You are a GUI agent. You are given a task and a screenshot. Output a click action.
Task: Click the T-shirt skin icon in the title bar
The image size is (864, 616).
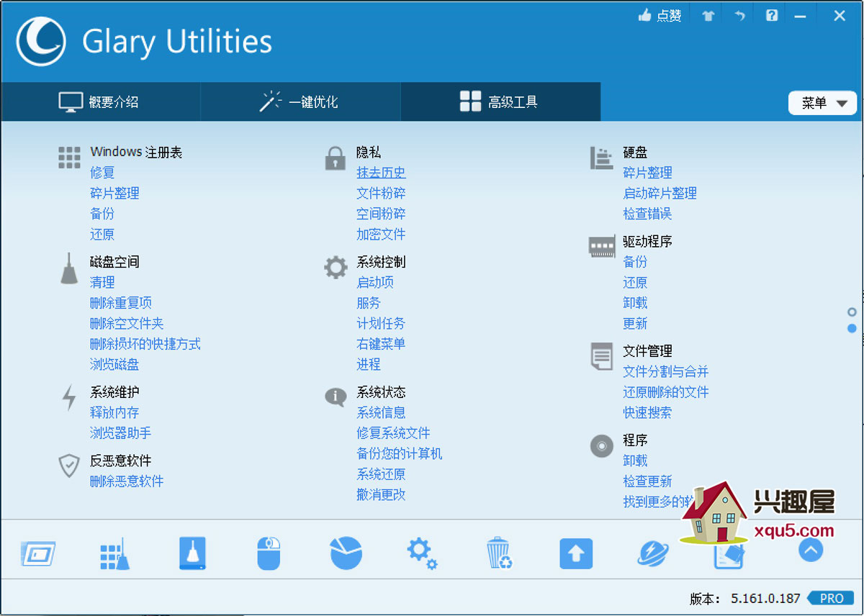tap(708, 16)
